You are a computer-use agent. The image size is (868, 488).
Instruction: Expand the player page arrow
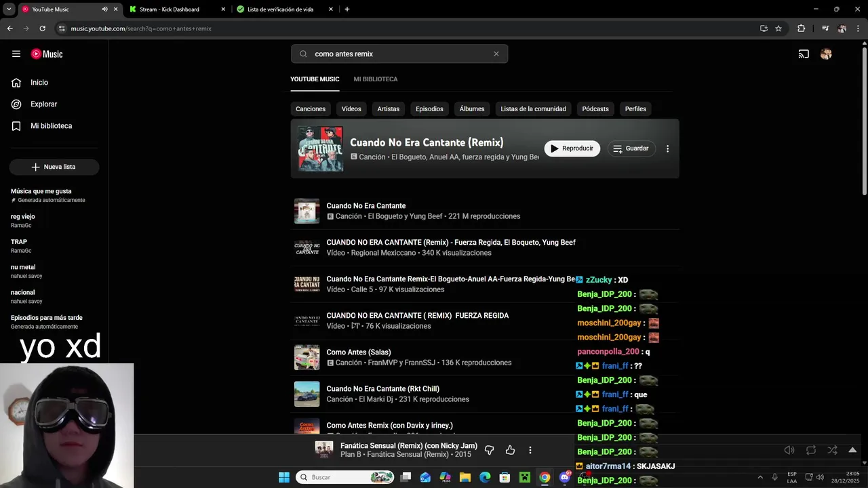[x=852, y=450]
